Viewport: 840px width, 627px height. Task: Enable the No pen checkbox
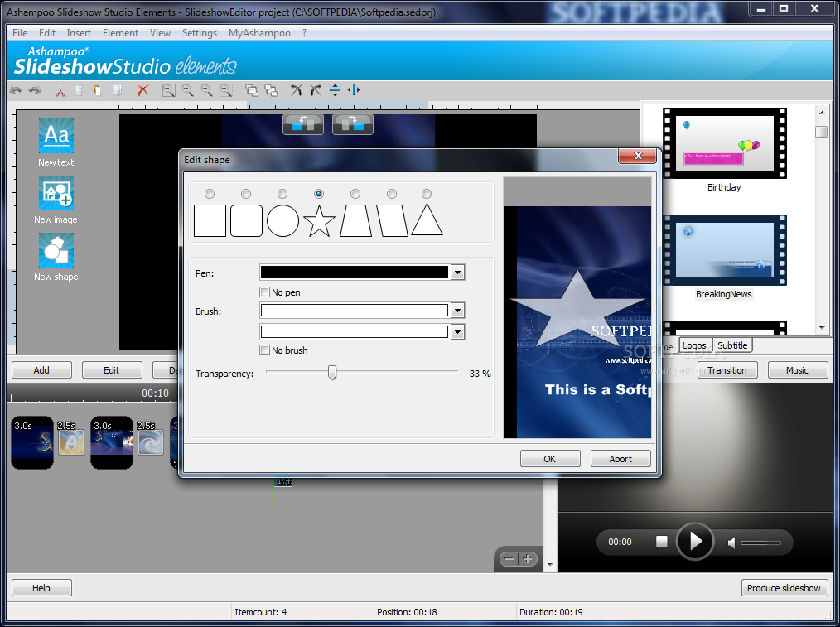tap(264, 292)
